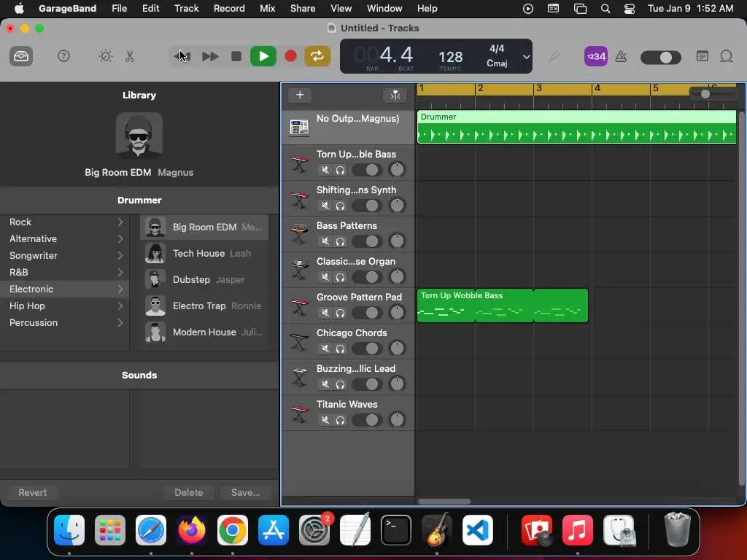
Task: Click the 128 tempo display
Action: (x=450, y=57)
